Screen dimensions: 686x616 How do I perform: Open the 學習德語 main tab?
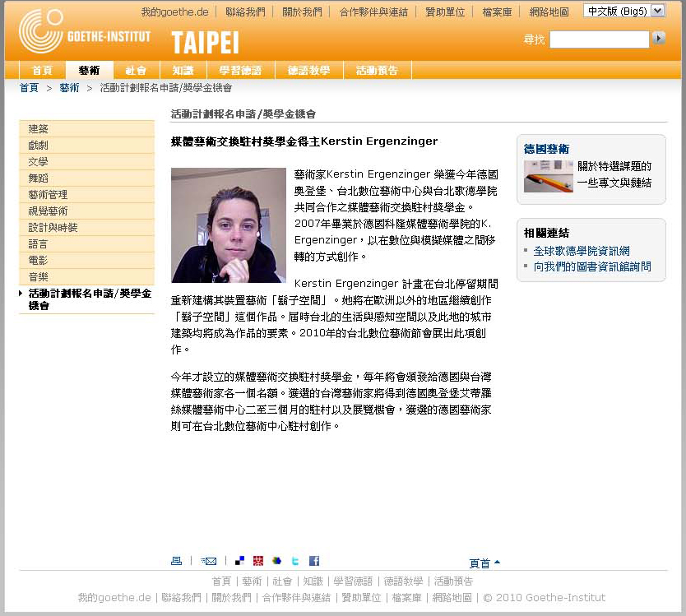(x=240, y=71)
